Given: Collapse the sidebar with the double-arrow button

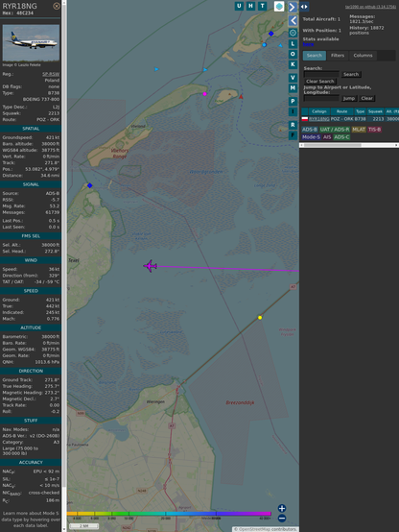Looking at the screenshot, I should point(304,7).
